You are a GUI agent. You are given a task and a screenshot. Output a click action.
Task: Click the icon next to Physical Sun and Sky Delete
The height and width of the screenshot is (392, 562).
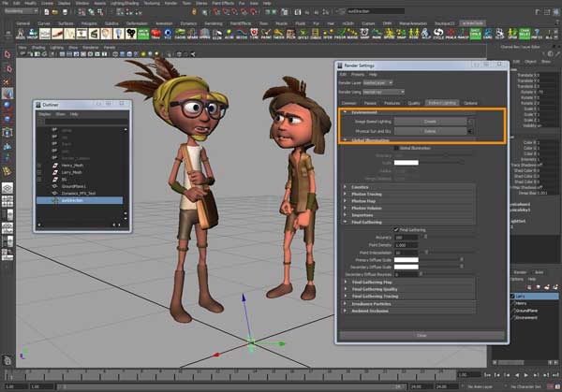tap(471, 131)
